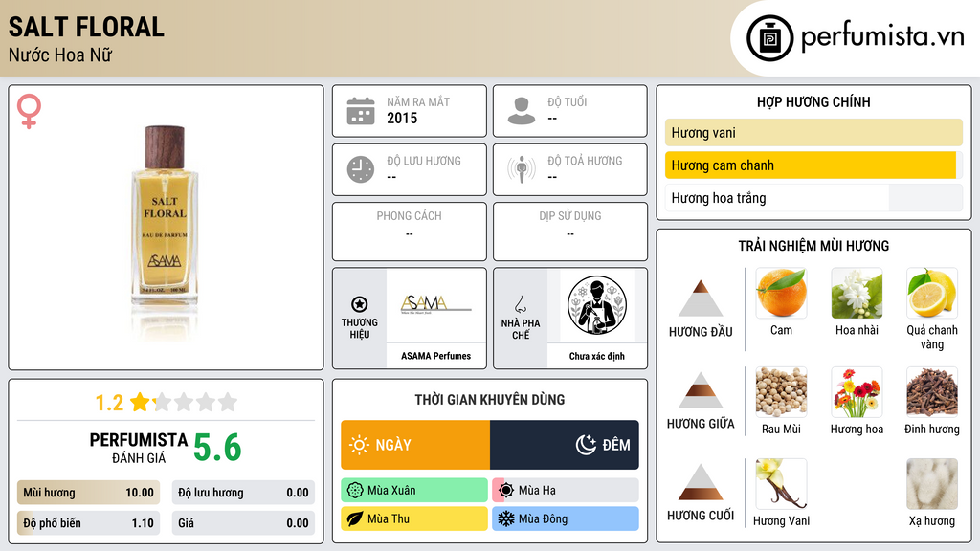Click the Mùa Đông snowflake icon
Screen dimensions: 980x551
506,518
